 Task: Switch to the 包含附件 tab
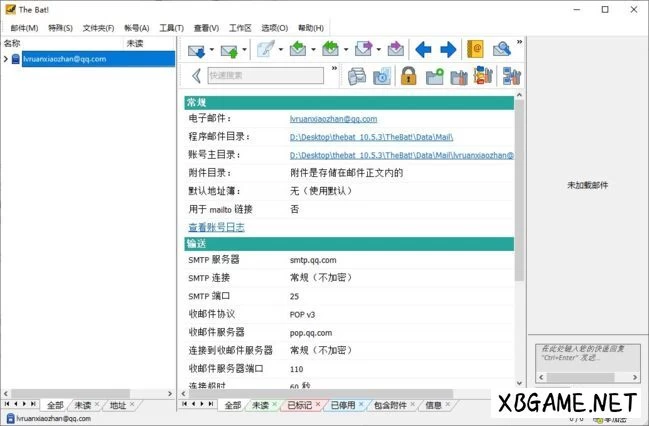389,405
